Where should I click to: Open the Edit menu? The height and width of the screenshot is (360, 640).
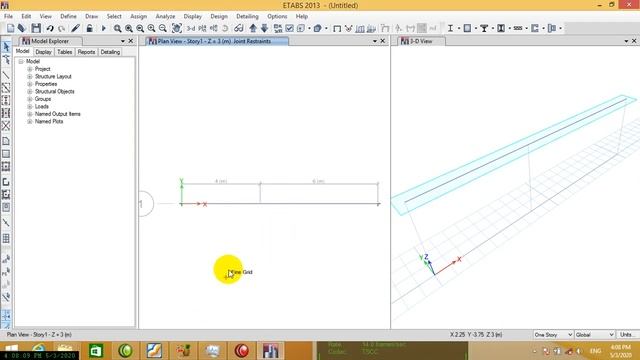pos(26,16)
